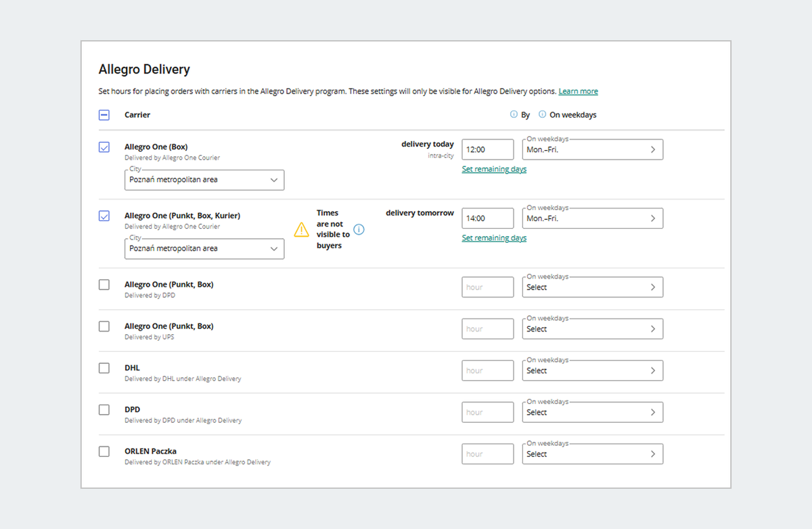
Task: Open City dropdown under Allegro One (Box)
Action: pos(204,180)
